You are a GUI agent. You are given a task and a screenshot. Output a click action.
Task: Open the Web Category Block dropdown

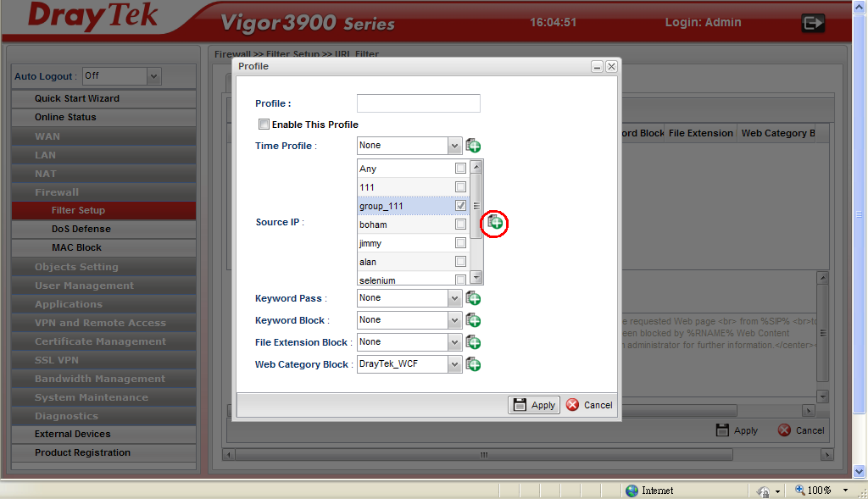[x=454, y=364]
